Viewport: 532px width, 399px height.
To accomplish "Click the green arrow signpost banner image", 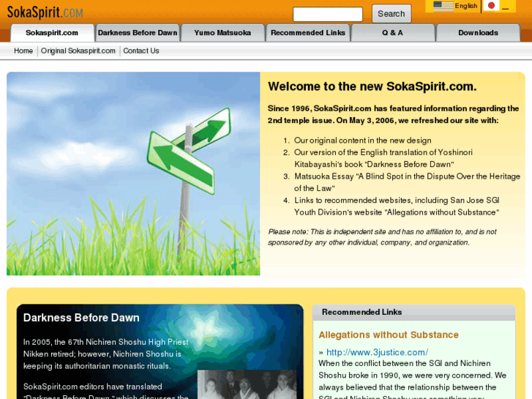I will (133, 174).
